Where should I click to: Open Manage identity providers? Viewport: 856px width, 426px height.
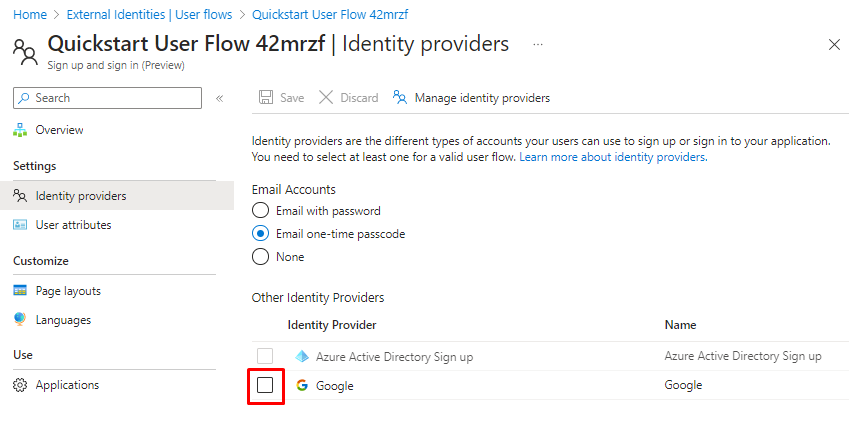pyautogui.click(x=481, y=98)
